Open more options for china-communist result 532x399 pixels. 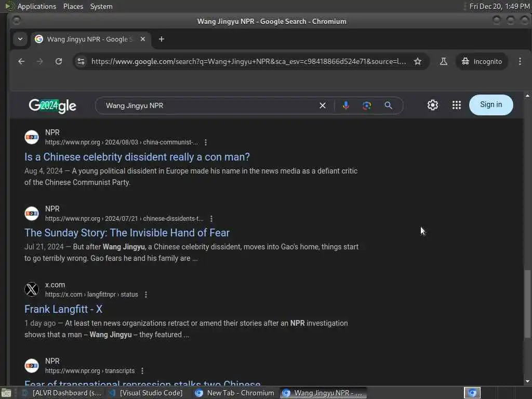(206, 142)
